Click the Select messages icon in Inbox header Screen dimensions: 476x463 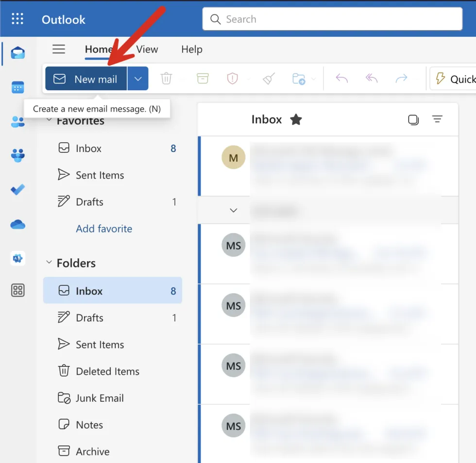[413, 119]
